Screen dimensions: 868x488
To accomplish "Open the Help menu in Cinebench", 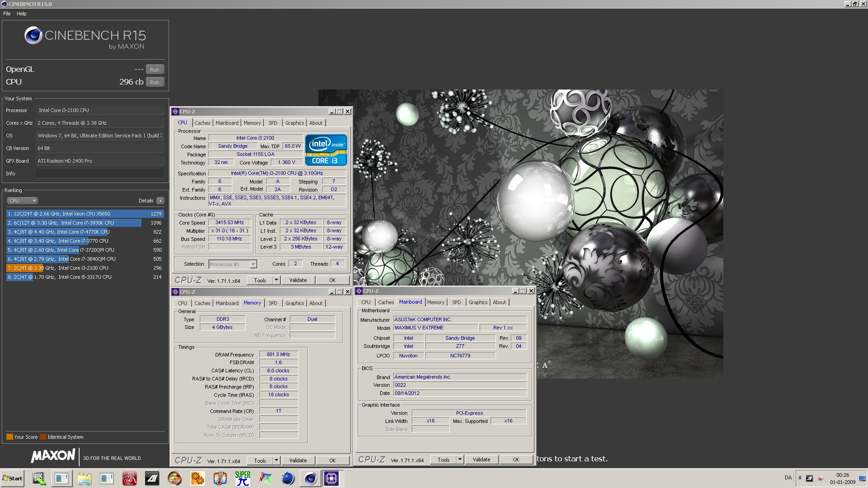I will pyautogui.click(x=21, y=14).
